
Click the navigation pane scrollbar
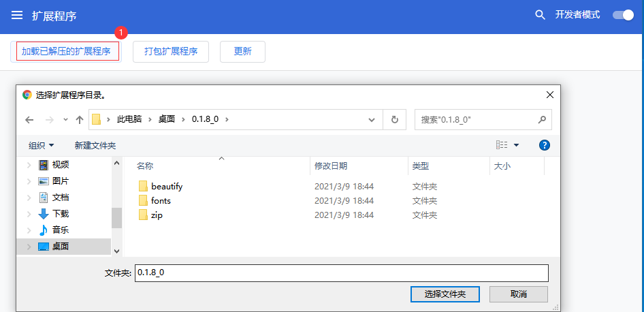tap(116, 204)
